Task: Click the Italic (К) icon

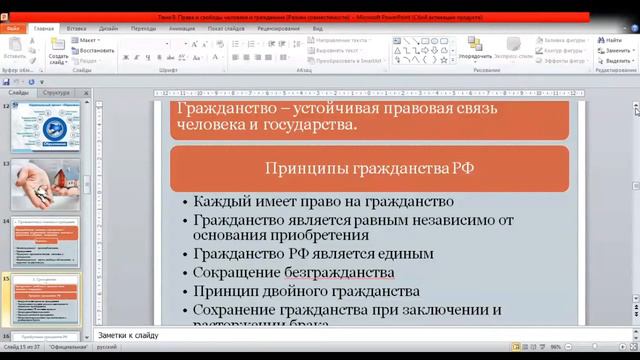Action: [x=137, y=58]
